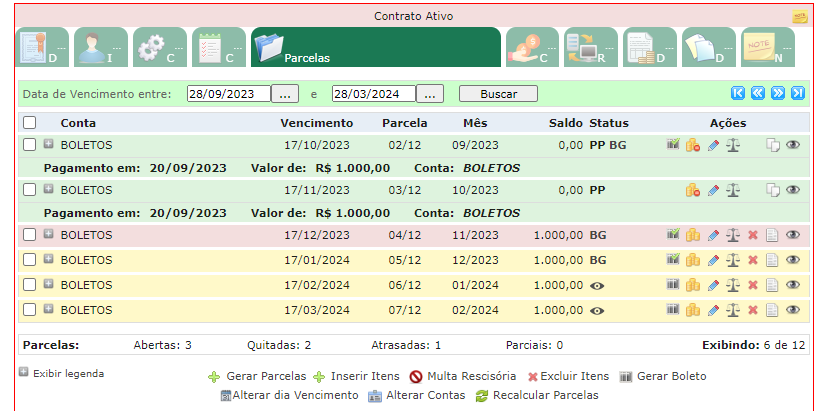Delete parcela 04/12 with red X
Viewport: 834px width, 411px height.
click(753, 235)
